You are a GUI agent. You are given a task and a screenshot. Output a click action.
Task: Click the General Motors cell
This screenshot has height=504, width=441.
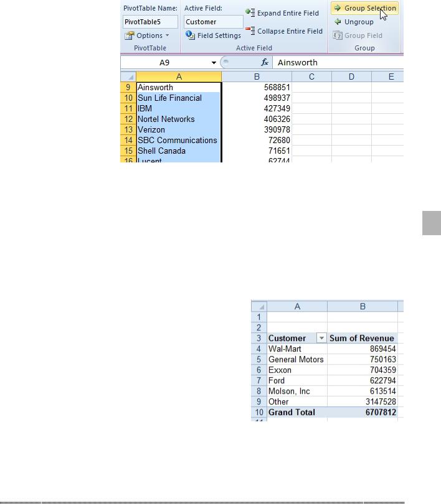[x=297, y=360]
